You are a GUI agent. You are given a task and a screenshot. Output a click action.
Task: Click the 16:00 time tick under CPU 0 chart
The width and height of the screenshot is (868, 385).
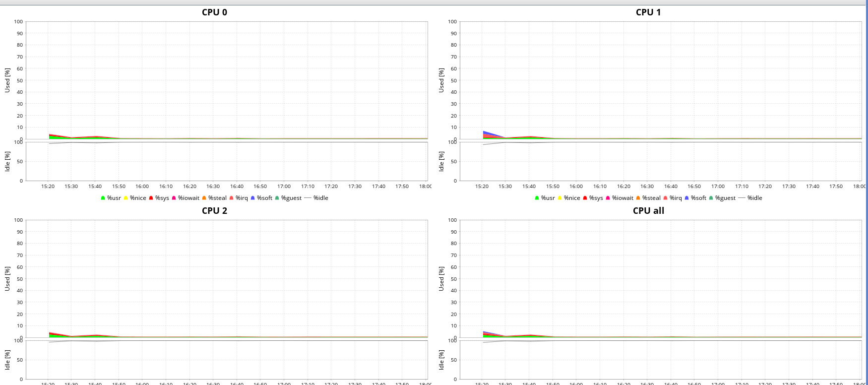pos(142,187)
